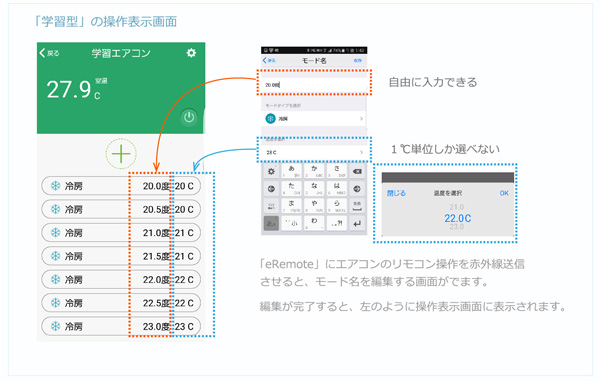This screenshot has width=600, height=381.
Task: Tap the ま key on keyboard
Action: pyautogui.click(x=292, y=206)
